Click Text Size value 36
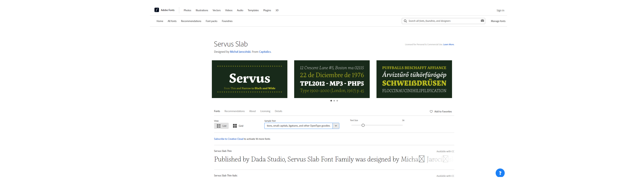 [403, 120]
